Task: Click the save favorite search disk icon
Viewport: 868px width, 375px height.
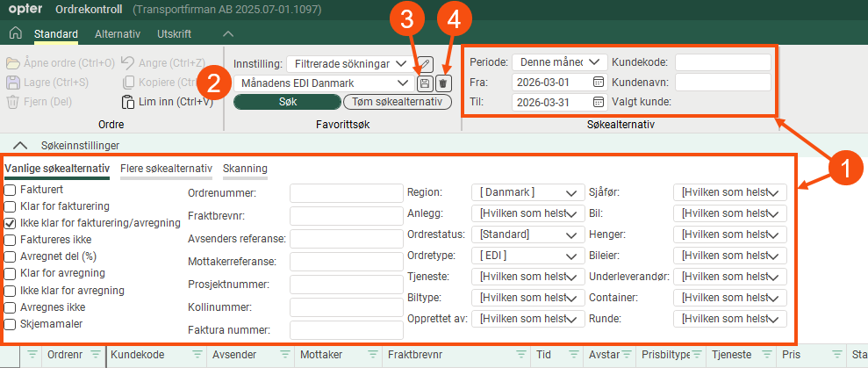Action: pyautogui.click(x=425, y=83)
